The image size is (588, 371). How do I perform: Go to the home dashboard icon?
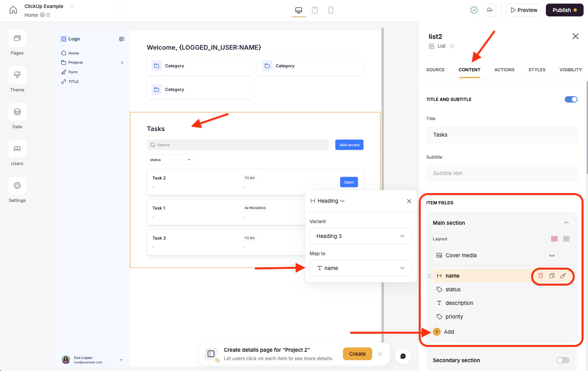(13, 10)
